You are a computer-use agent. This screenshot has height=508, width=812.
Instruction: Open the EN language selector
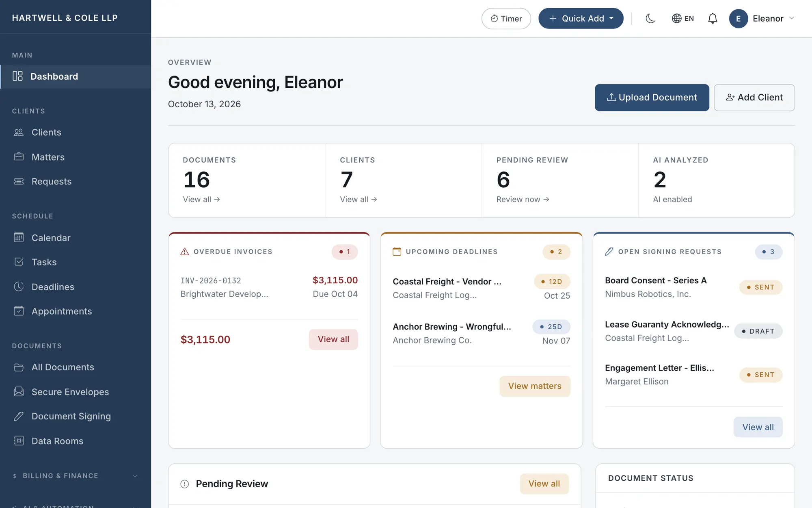click(683, 18)
